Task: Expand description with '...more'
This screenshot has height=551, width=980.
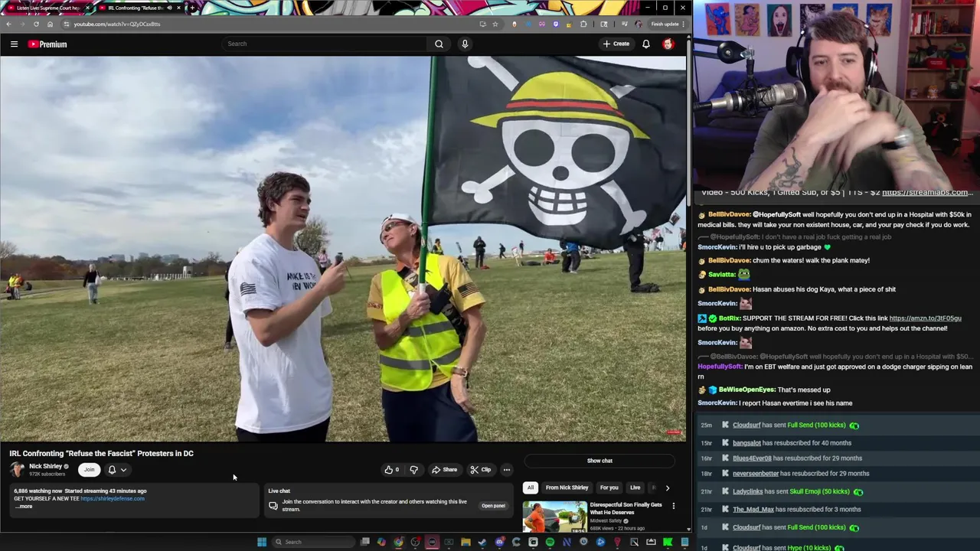Action: (x=24, y=506)
